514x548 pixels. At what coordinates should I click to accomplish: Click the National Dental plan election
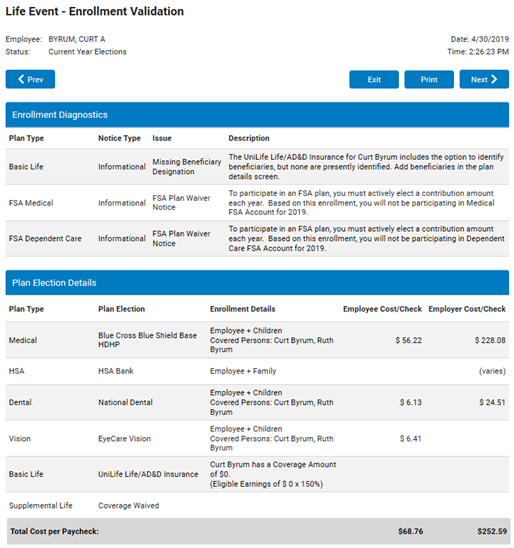click(125, 402)
